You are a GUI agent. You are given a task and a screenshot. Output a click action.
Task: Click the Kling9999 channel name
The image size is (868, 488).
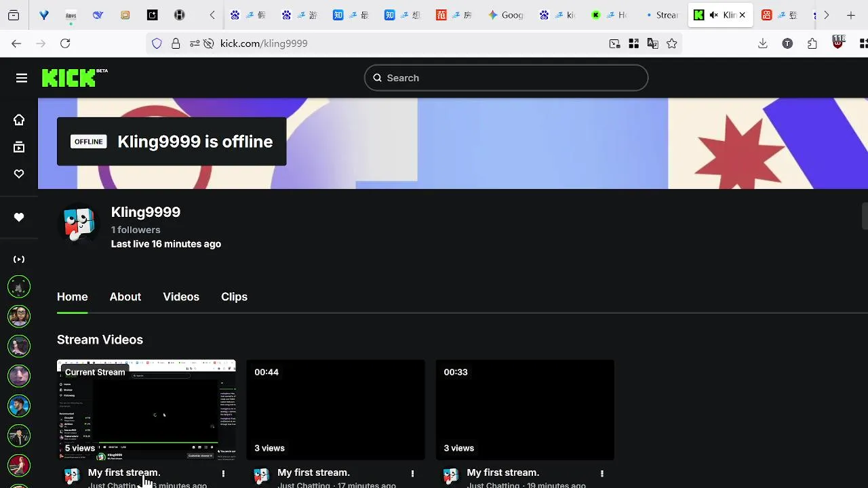tap(146, 212)
